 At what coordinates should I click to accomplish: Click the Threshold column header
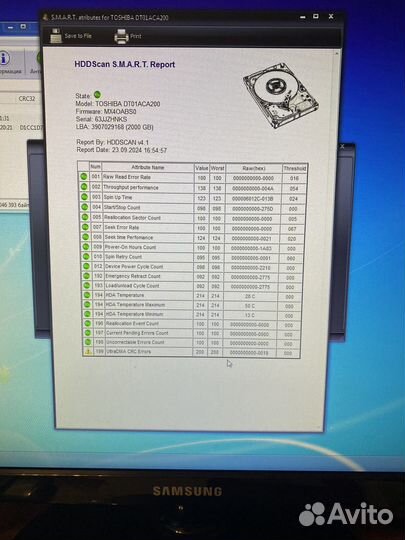point(294,168)
